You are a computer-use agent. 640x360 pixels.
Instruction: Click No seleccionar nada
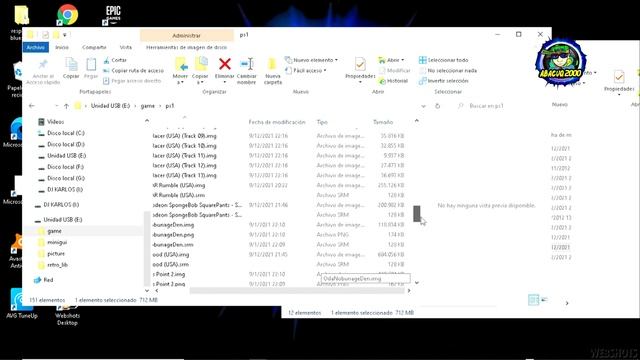tap(448, 71)
